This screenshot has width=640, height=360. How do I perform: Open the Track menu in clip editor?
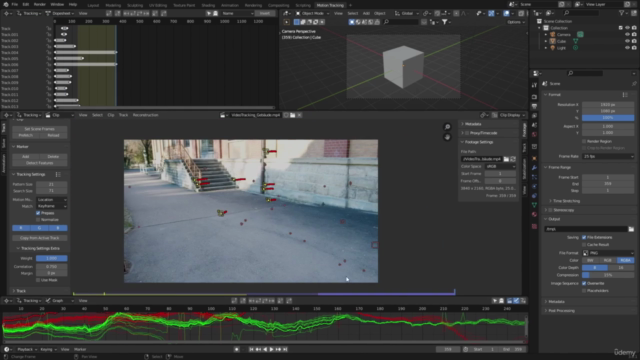point(123,115)
